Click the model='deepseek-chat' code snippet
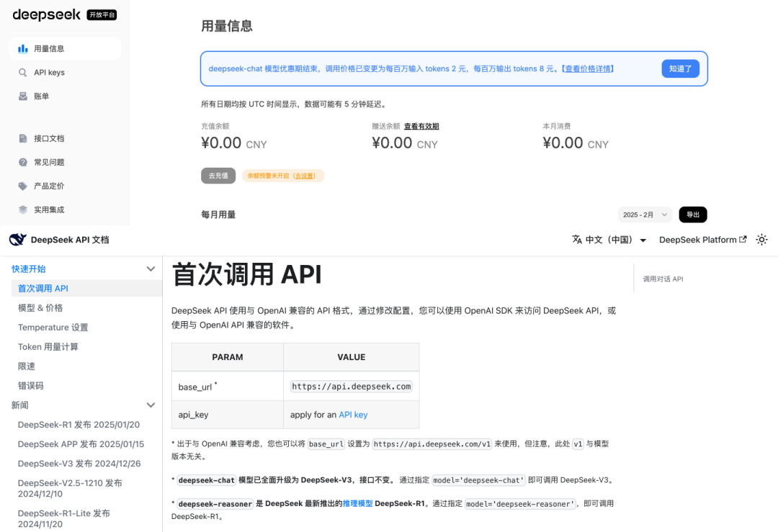 [478, 480]
